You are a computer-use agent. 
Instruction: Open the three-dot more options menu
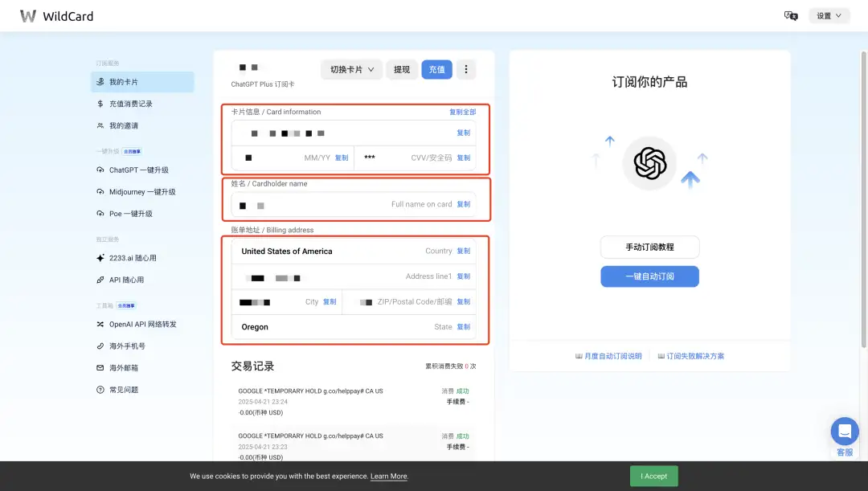466,69
